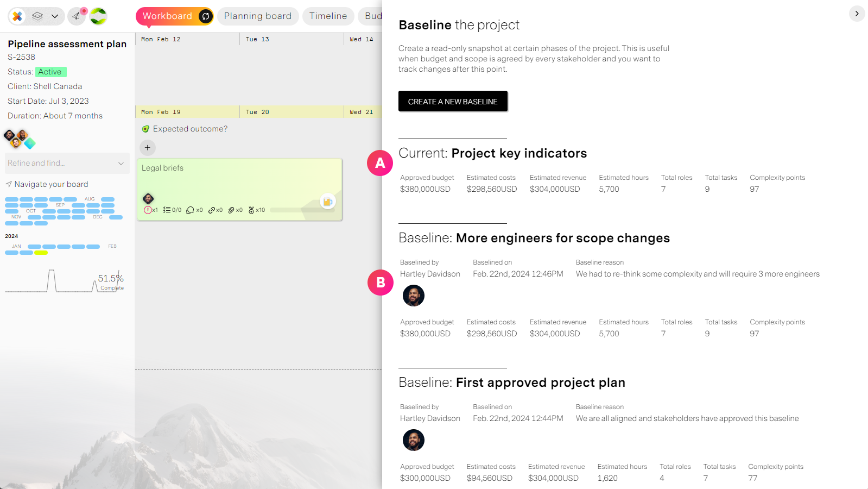Click the beer mug icon on Legal briefs
This screenshot has height=489, width=868.
click(327, 202)
